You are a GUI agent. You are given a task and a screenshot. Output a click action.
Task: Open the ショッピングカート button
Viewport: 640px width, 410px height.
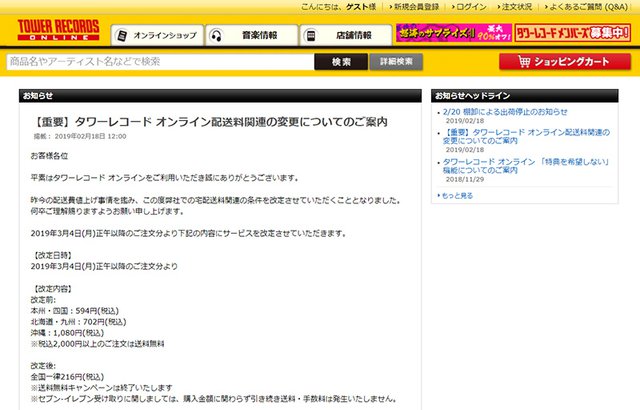point(565,62)
